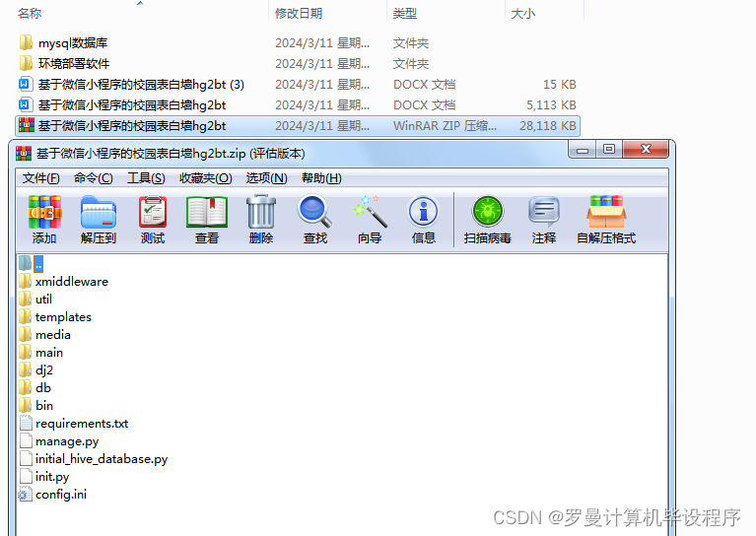Open the 帮助(H) menu

click(x=321, y=178)
